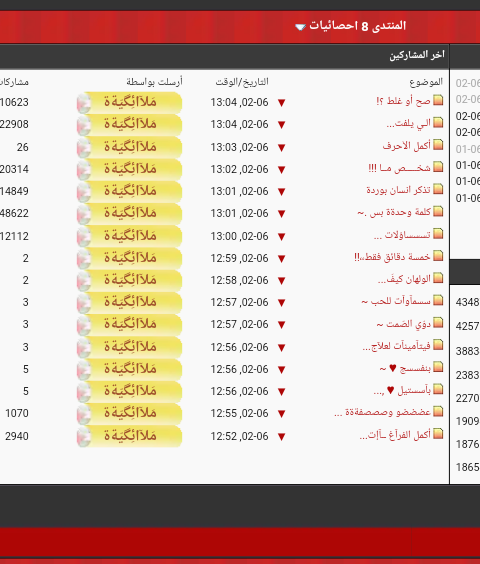Viewport: 480px width, 564px height.
Task: Click user badge in the 10623 posts row
Action: pos(130,103)
